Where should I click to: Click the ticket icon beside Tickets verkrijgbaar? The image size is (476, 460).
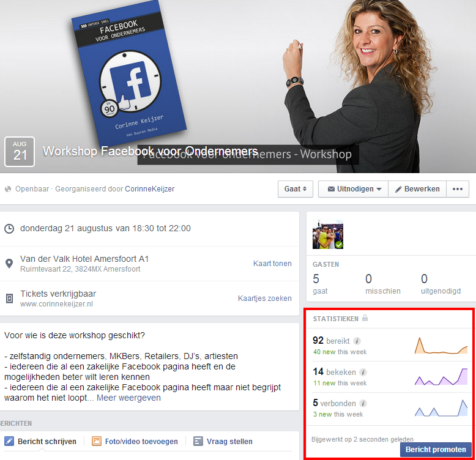9,299
